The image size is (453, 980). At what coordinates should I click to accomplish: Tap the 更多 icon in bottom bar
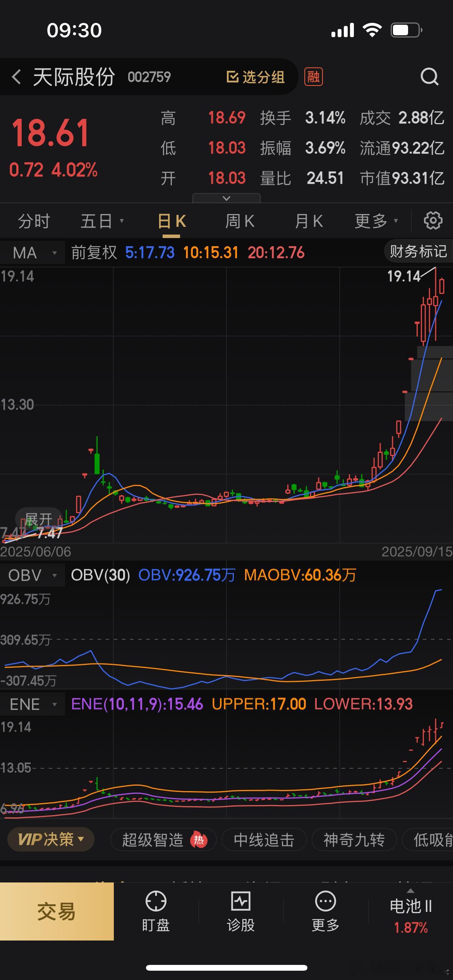click(325, 901)
